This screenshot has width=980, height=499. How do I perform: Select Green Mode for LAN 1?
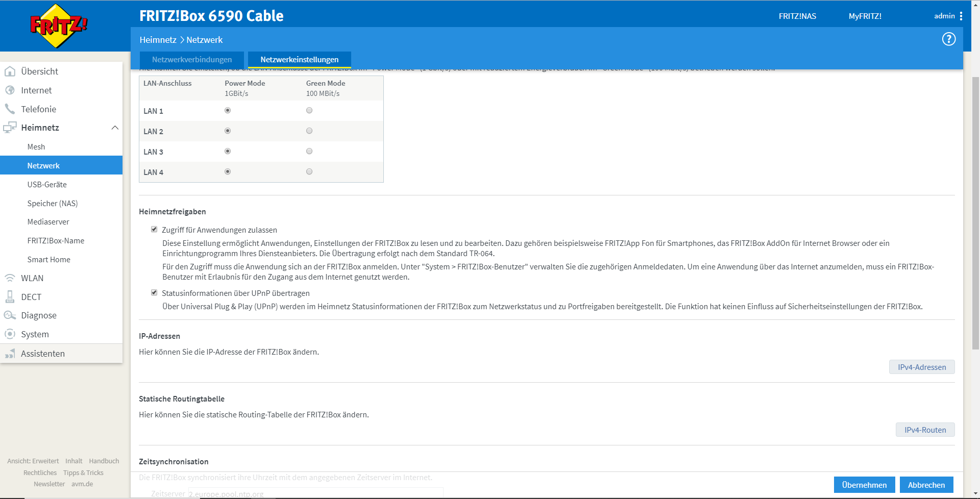[309, 110]
